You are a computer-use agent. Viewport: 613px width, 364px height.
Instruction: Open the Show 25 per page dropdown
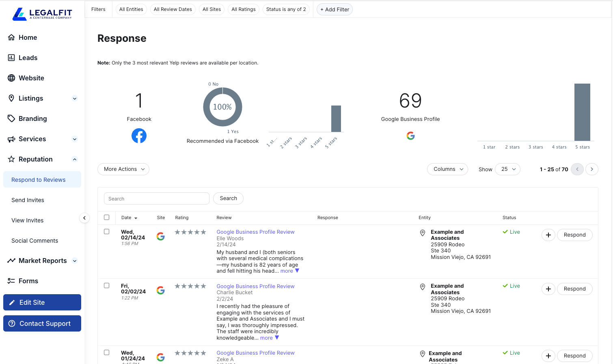(507, 169)
